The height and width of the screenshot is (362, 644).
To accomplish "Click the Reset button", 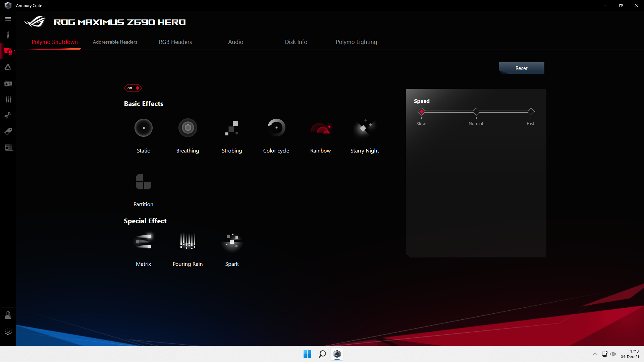I will point(521,68).
